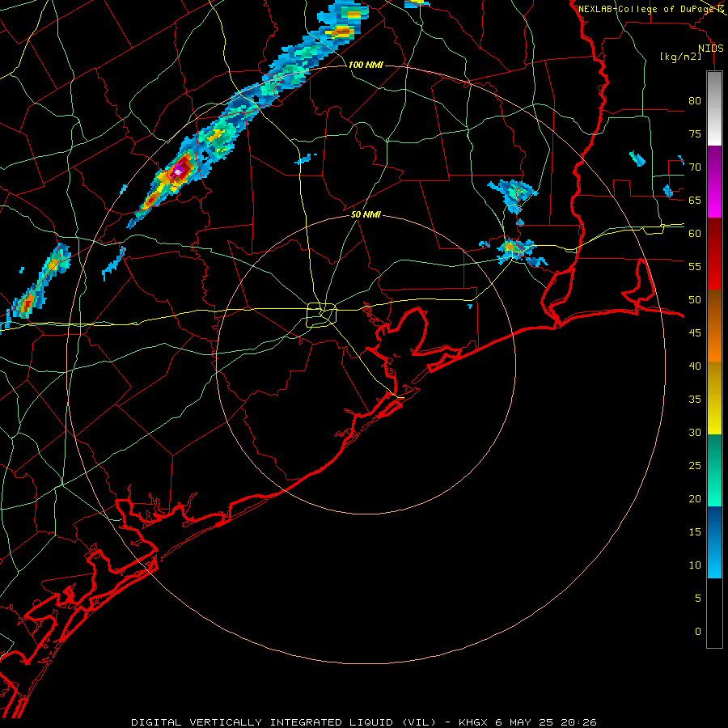This screenshot has height=728, width=728.
Task: Click the 30 value on the color scale
Action: click(695, 432)
